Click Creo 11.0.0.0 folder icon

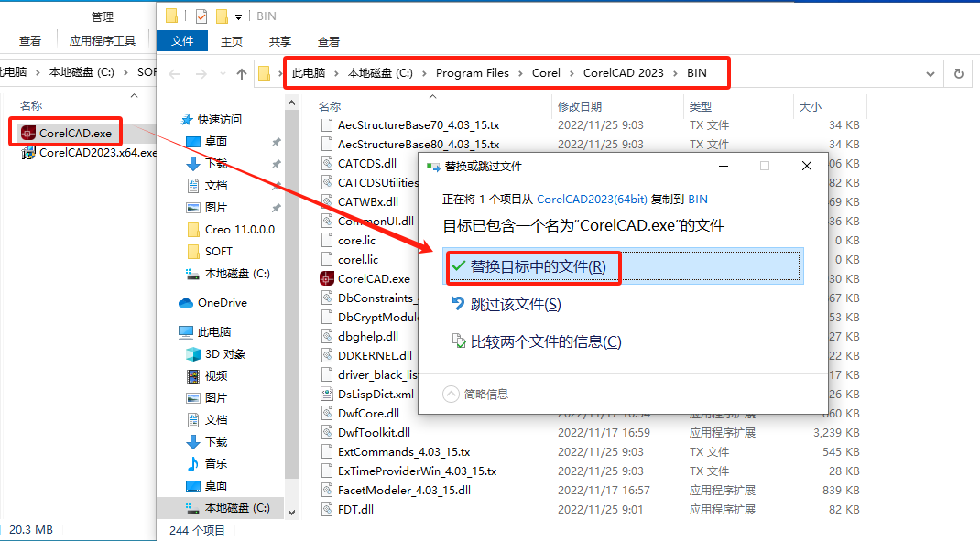click(194, 229)
